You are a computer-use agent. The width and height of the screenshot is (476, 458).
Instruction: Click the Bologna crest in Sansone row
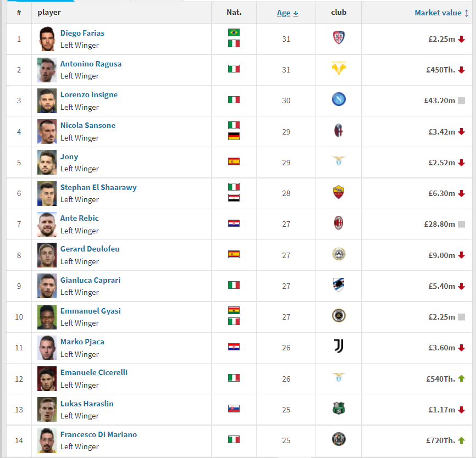pos(339,131)
